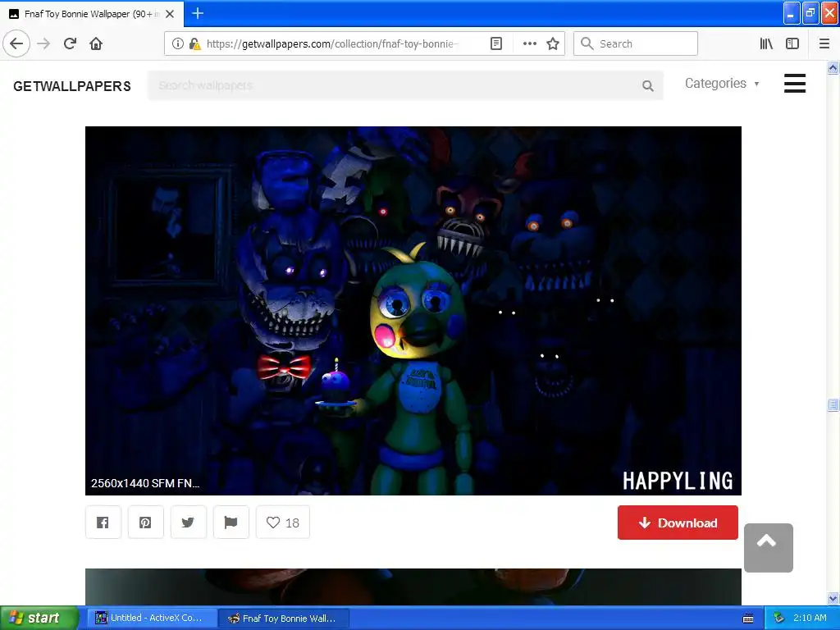Click the page scrollbar up arrow

point(833,68)
